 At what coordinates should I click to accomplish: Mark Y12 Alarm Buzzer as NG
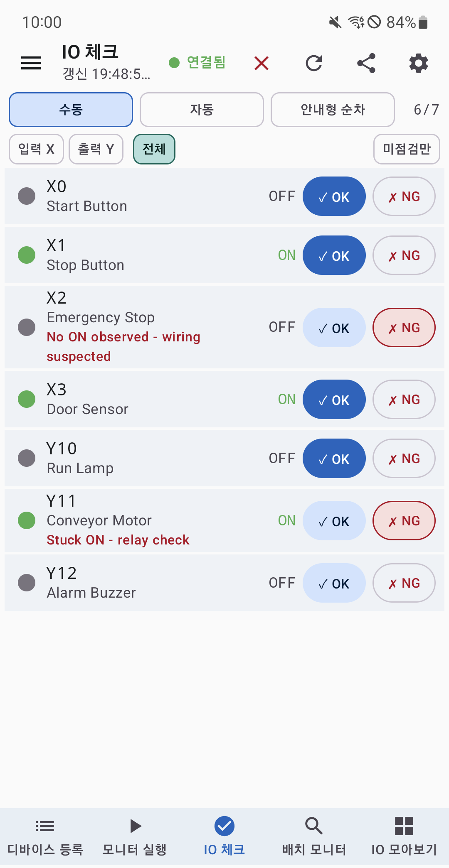(404, 583)
